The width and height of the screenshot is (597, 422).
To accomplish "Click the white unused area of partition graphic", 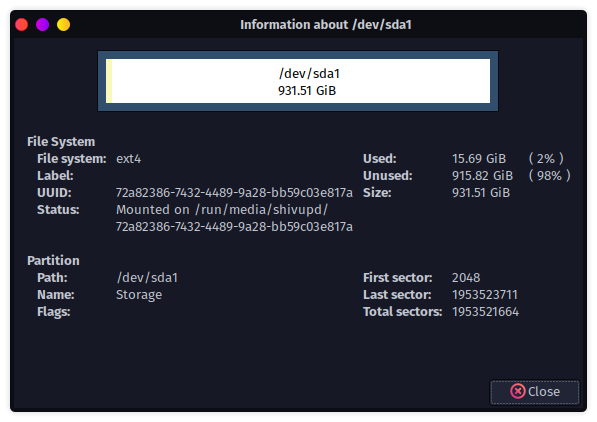I will (301, 81).
